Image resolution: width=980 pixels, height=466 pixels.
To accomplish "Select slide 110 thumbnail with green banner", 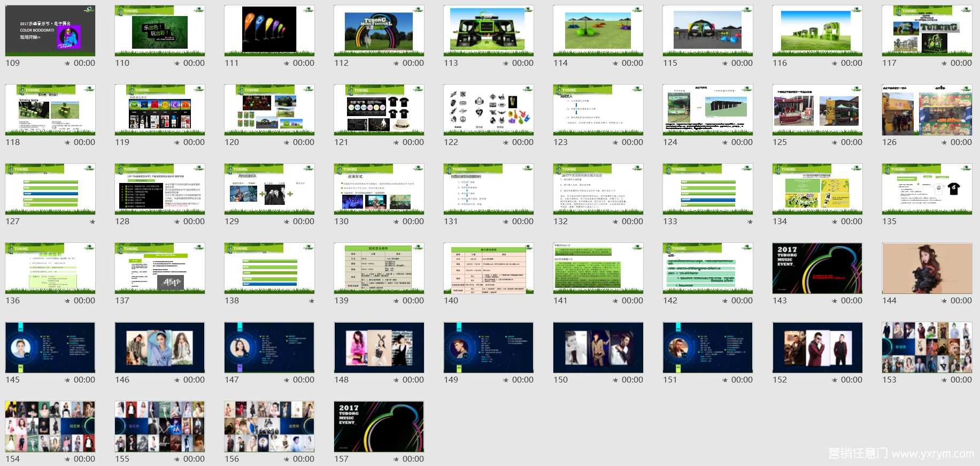I will (160, 30).
